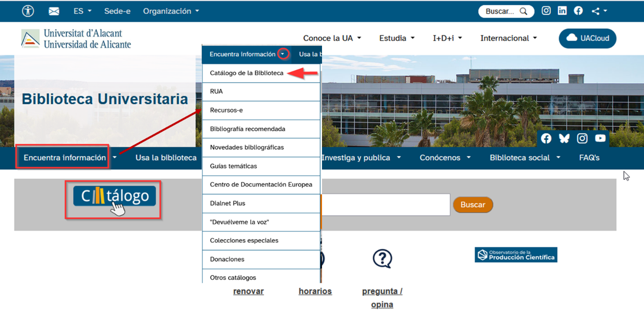Expand the Biblioteca social menu
The height and width of the screenshot is (315, 644).
tap(525, 157)
